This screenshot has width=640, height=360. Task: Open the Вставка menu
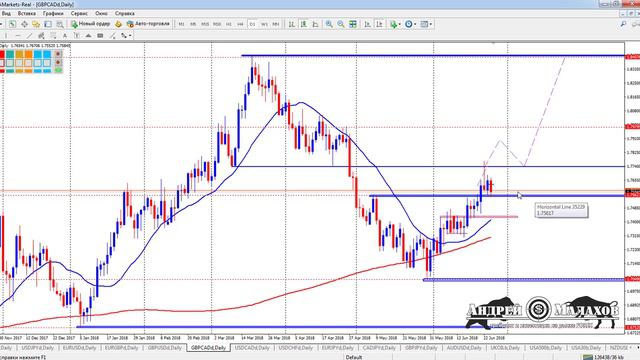[27, 13]
